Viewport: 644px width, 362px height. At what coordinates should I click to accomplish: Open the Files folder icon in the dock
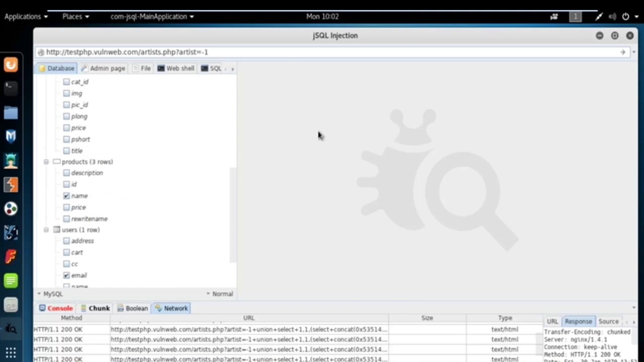[11, 112]
